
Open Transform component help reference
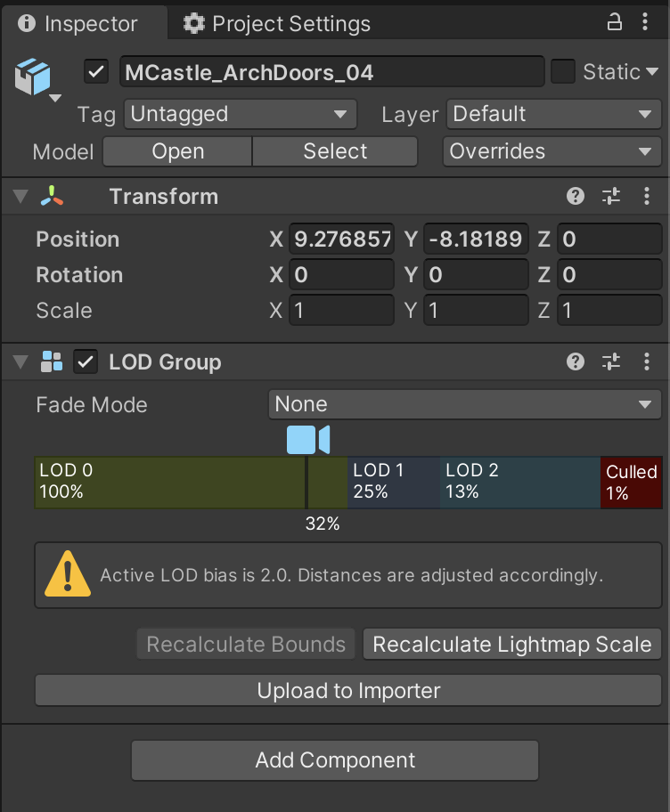click(576, 197)
